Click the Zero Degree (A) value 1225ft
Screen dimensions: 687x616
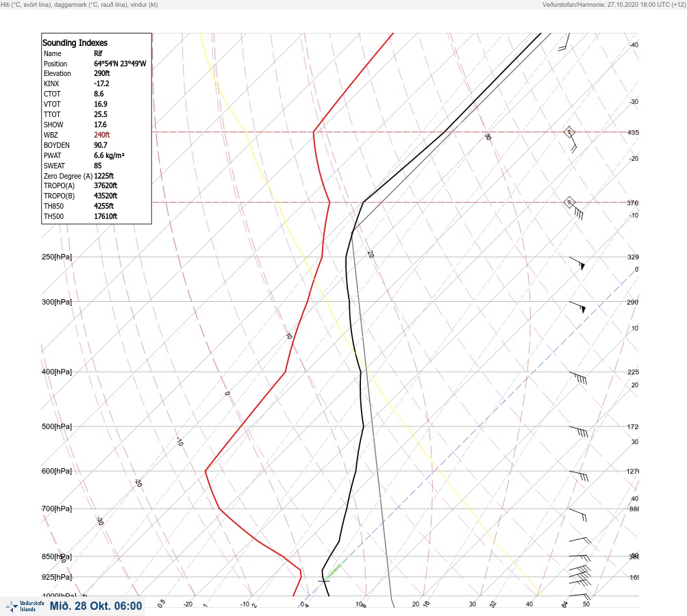[x=104, y=176]
